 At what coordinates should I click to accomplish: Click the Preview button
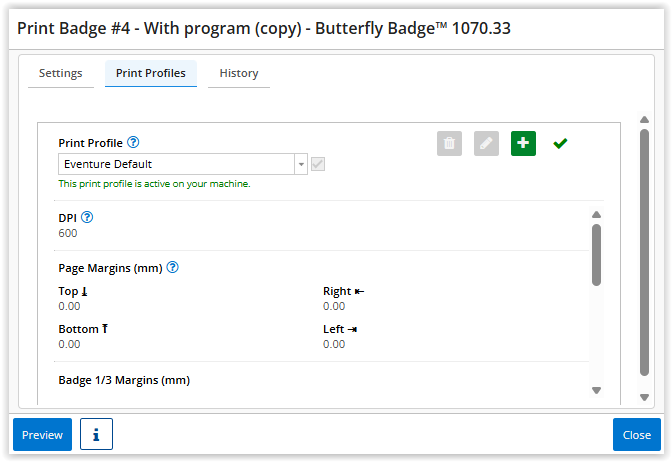click(x=42, y=435)
